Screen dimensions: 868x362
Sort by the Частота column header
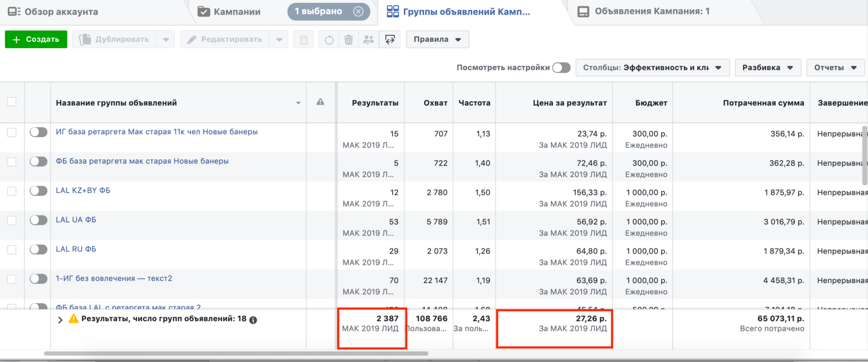click(x=474, y=103)
